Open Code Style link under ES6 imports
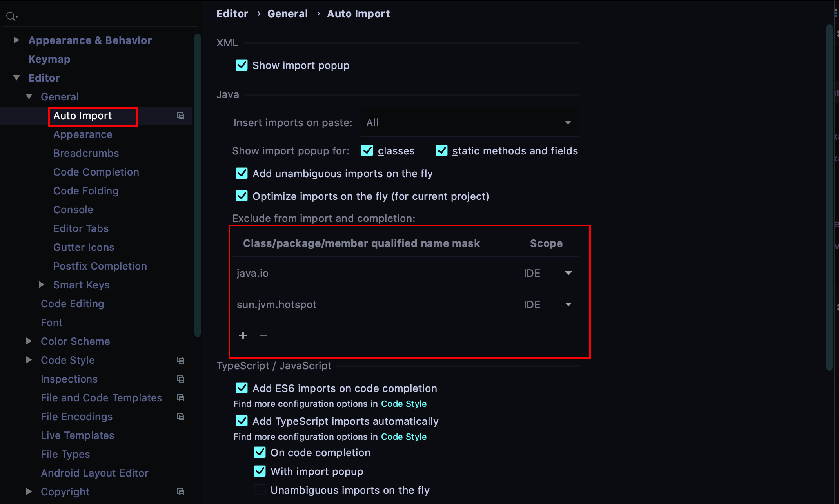This screenshot has height=504, width=839. (x=403, y=404)
